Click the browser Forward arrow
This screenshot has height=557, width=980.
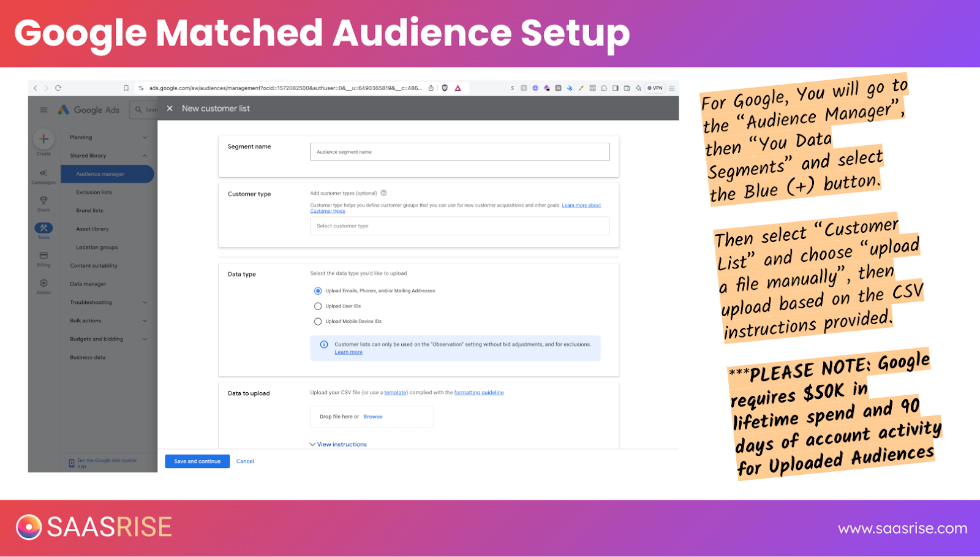(x=47, y=88)
